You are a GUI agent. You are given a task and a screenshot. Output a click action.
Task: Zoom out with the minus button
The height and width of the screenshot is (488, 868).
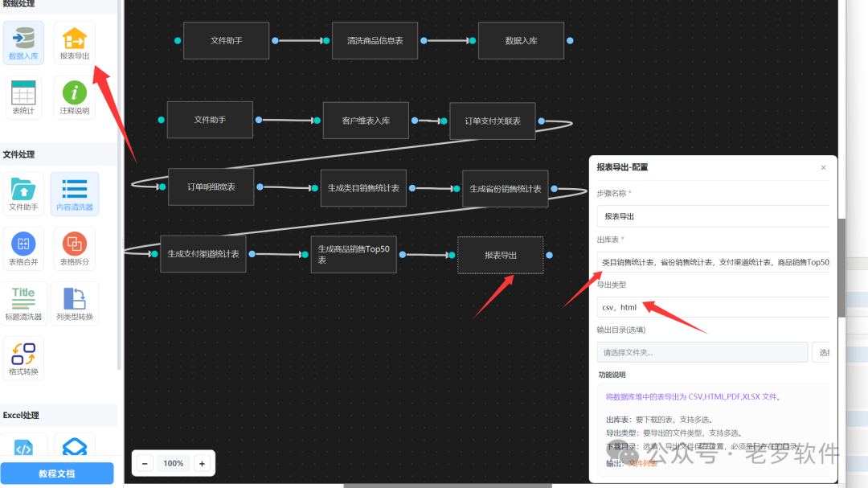point(145,464)
